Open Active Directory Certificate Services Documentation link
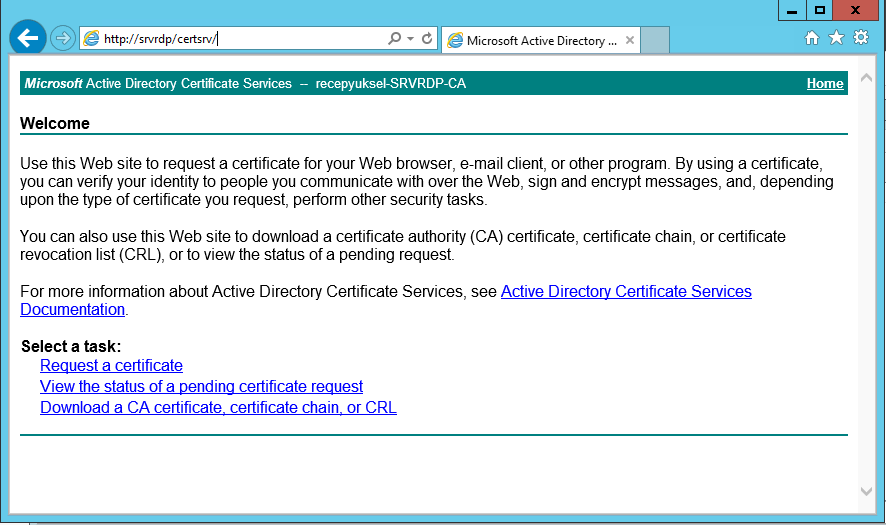The height and width of the screenshot is (525, 886). (x=386, y=300)
